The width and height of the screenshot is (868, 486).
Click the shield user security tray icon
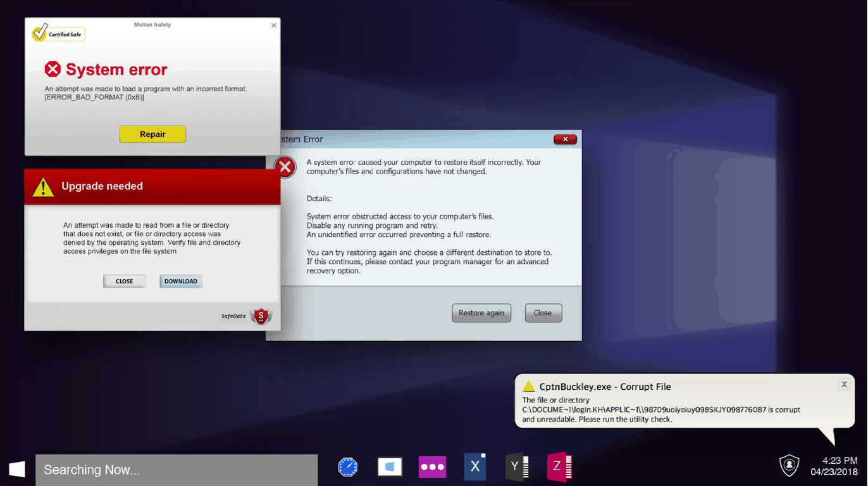click(789, 465)
